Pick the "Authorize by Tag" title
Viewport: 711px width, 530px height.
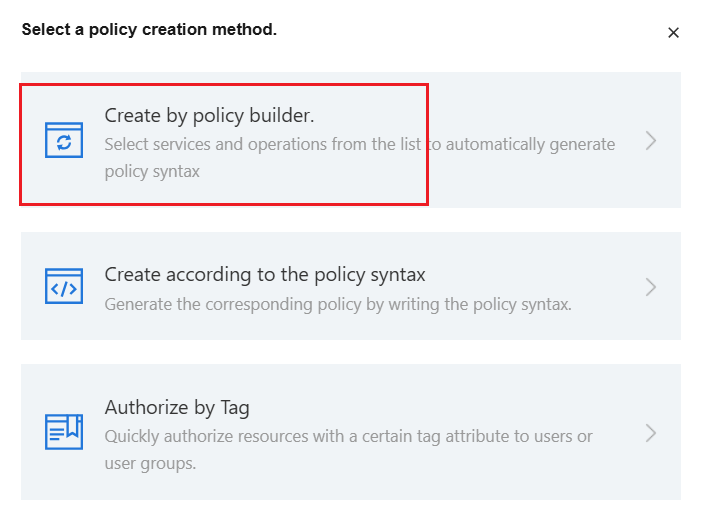click(x=177, y=408)
